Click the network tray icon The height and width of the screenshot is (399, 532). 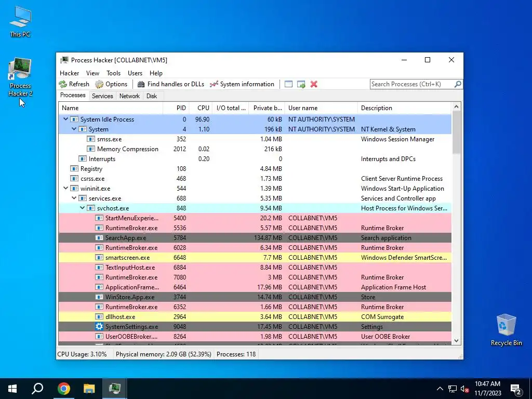coord(453,389)
